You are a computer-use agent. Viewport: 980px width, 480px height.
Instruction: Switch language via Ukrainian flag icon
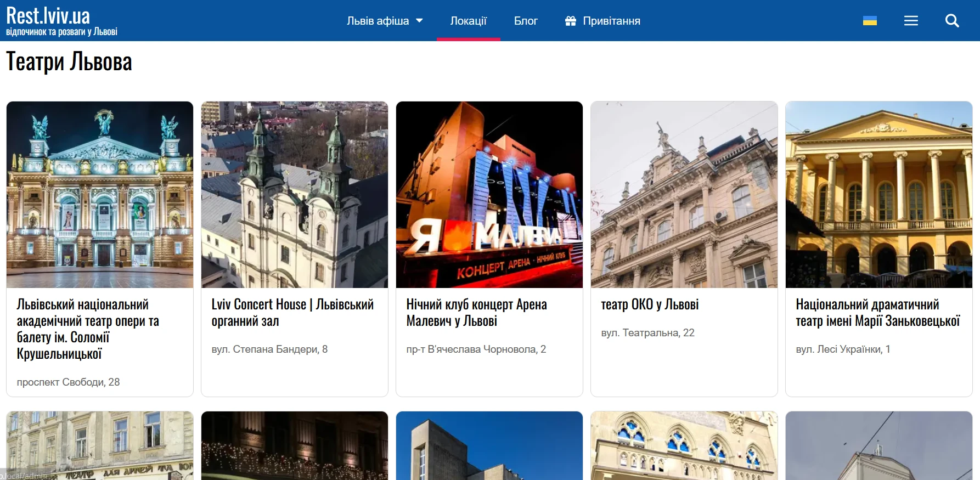pyautogui.click(x=870, y=21)
